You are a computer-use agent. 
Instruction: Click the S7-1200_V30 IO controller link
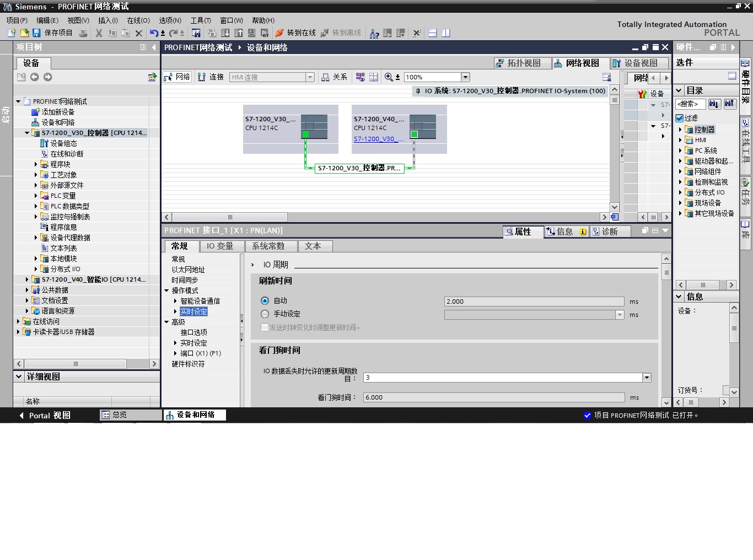coord(379,139)
